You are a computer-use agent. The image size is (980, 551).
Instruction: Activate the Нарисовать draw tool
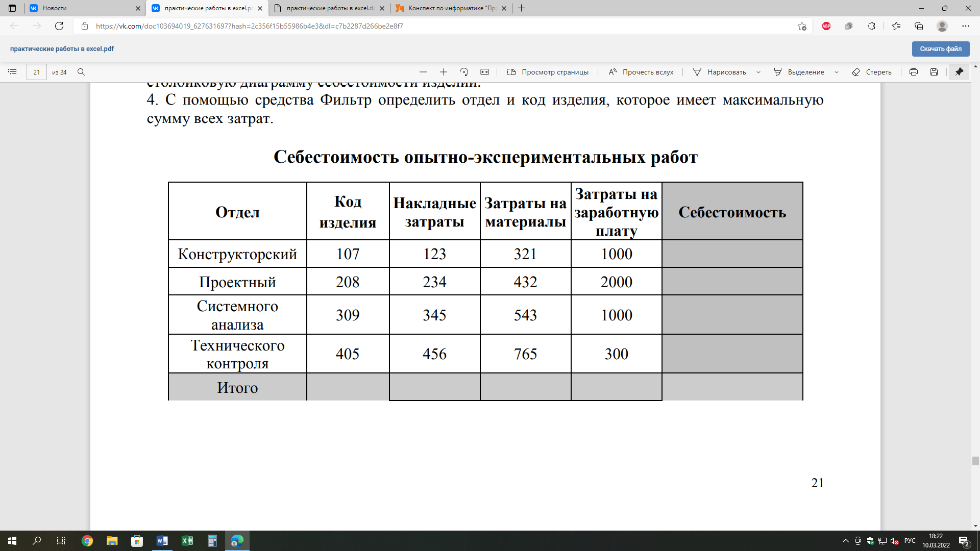click(x=719, y=72)
